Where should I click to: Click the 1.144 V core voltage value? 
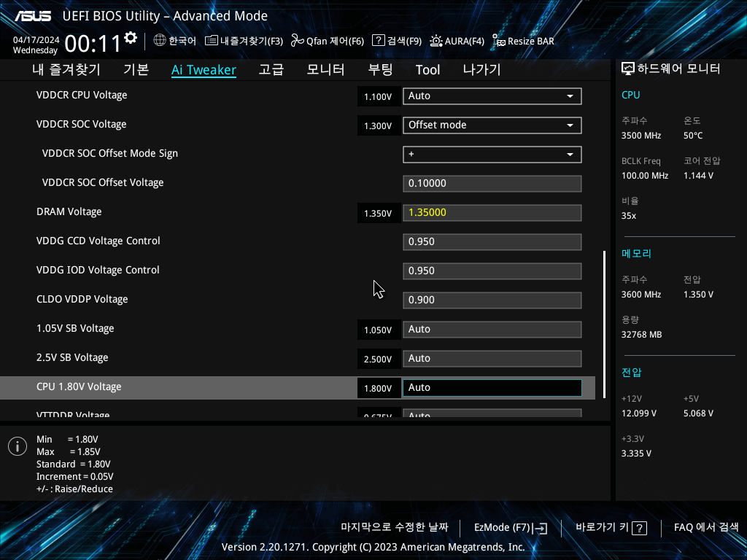(x=698, y=176)
